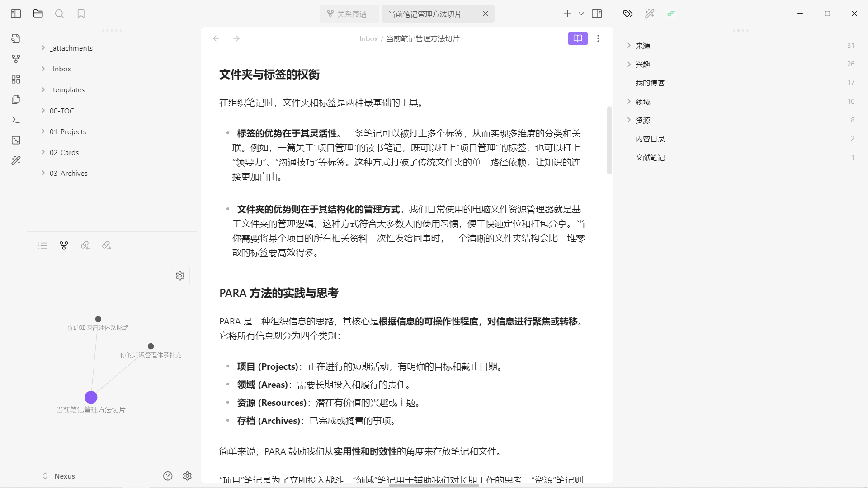Select the 我的博客 tag
Image resolution: width=868 pixels, height=488 pixels.
tap(650, 83)
